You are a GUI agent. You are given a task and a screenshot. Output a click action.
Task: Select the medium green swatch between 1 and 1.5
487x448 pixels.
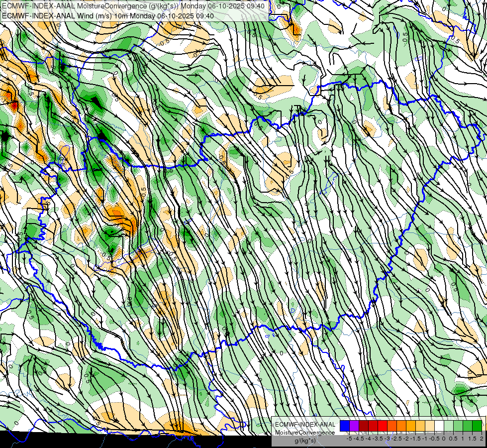[468, 426]
